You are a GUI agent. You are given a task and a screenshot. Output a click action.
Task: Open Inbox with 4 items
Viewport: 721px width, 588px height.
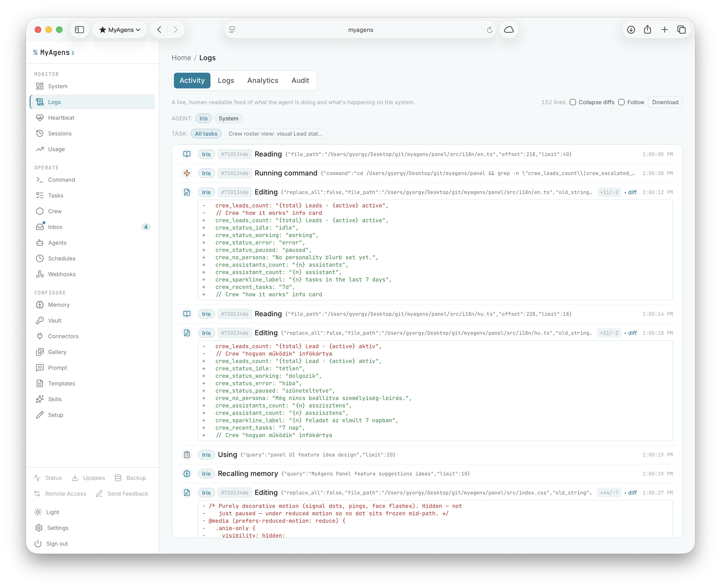coord(92,227)
